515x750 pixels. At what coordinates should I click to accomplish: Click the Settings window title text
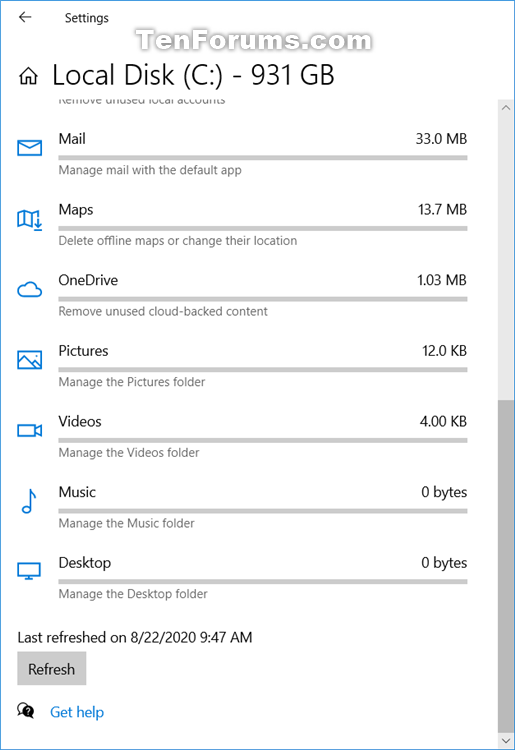tap(87, 18)
